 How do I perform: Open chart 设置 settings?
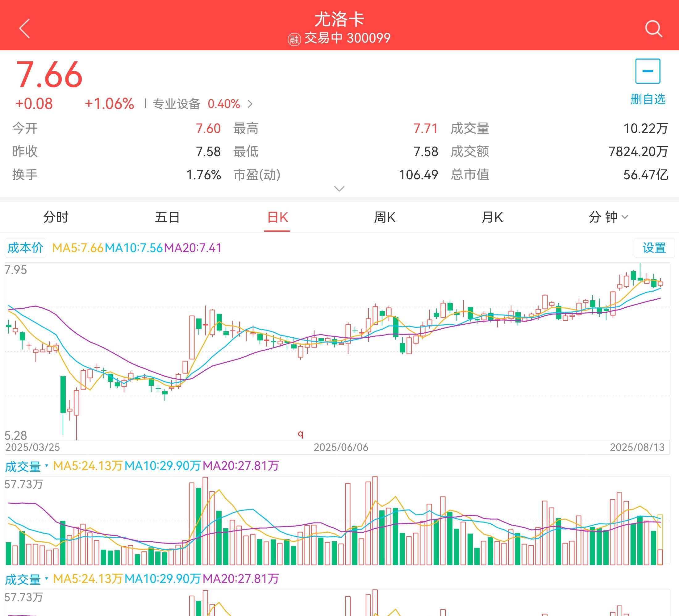pyautogui.click(x=654, y=248)
